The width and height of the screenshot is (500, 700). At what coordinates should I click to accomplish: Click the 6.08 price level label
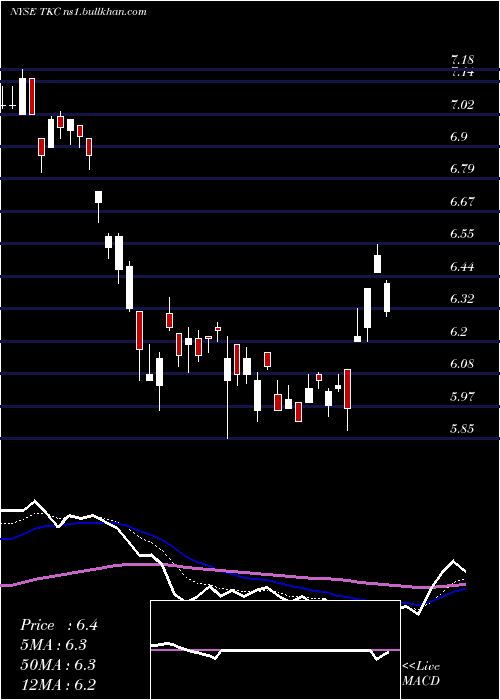tap(462, 364)
